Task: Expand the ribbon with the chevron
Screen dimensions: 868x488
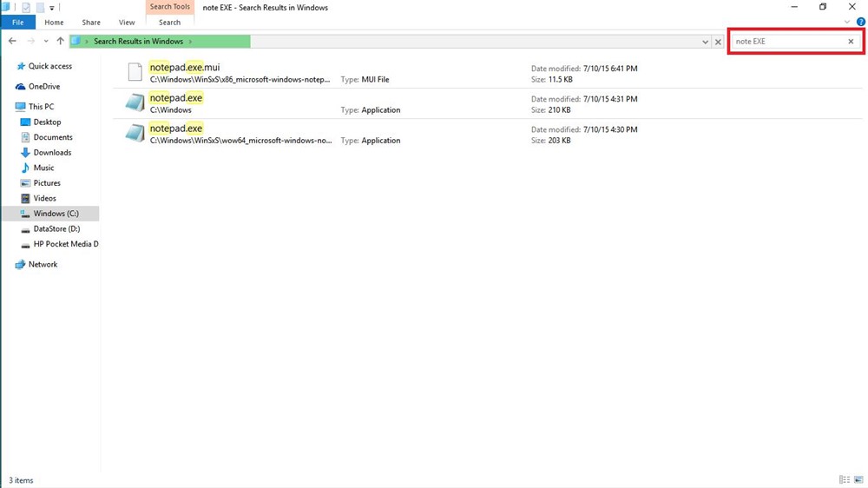Action: (x=847, y=23)
